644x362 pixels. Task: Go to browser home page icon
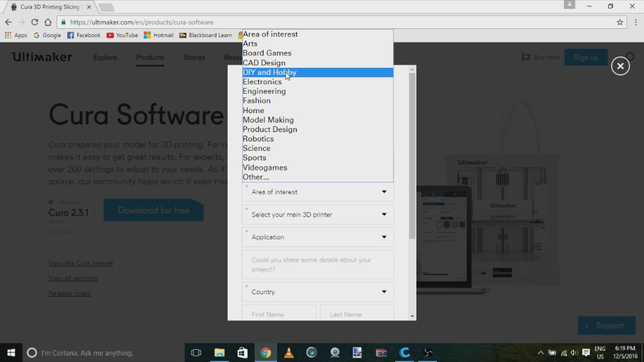click(48, 22)
